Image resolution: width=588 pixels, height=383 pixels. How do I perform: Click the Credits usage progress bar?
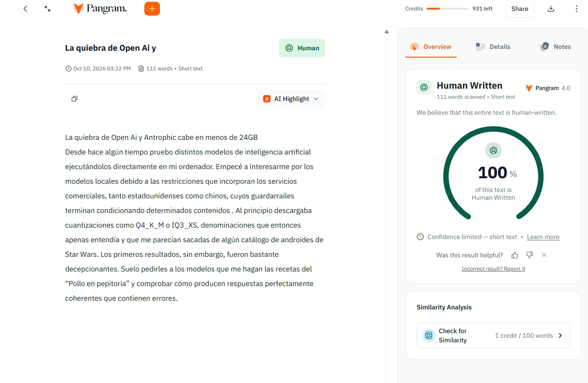click(x=448, y=9)
